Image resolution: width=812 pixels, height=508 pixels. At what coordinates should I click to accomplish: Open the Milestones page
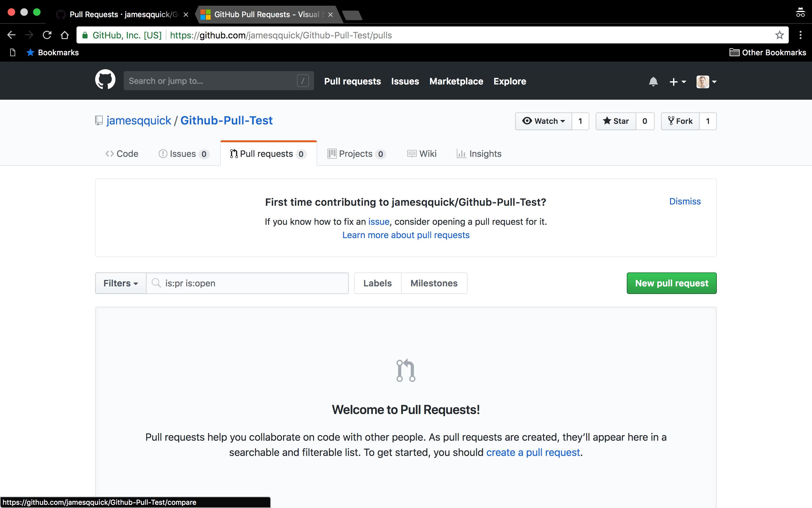[434, 283]
